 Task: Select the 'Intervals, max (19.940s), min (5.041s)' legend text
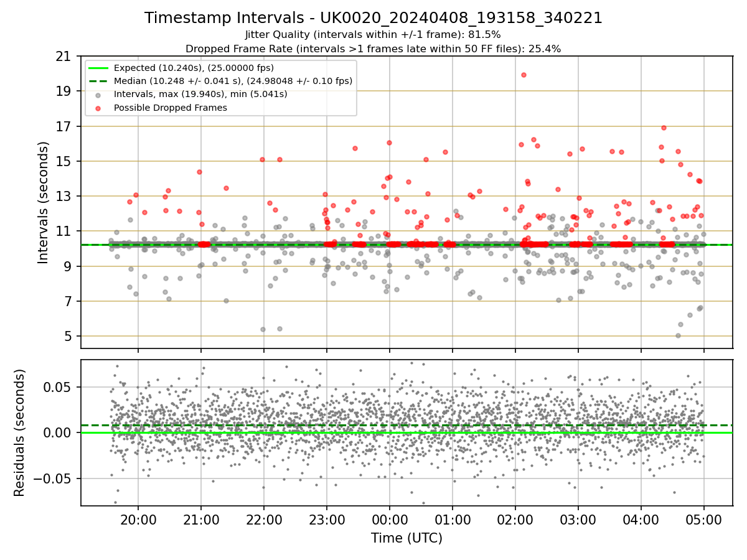(200, 95)
